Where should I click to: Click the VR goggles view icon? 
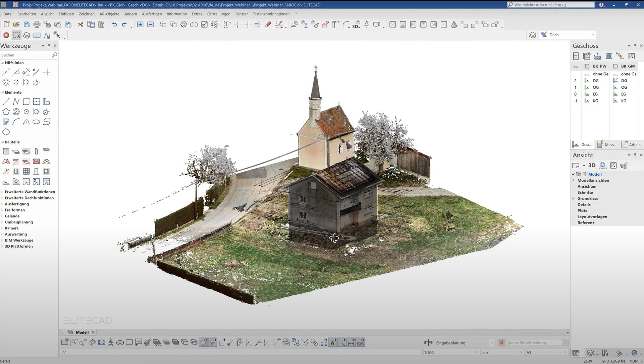coord(120,343)
